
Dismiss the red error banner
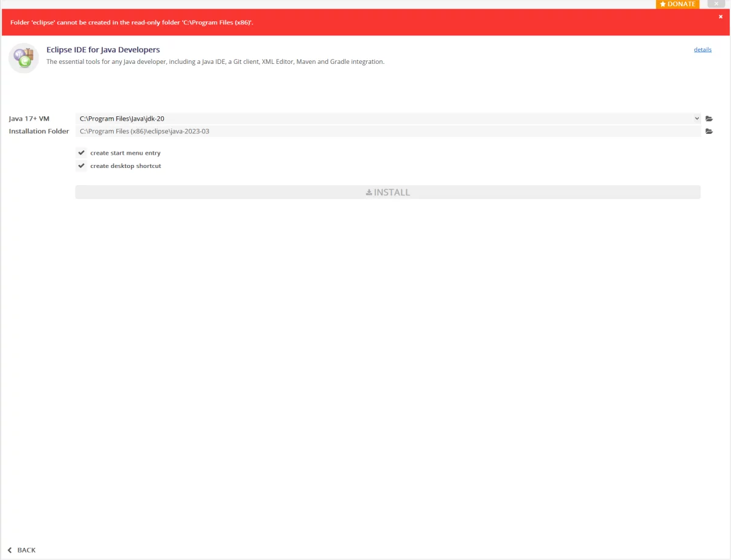coord(721,17)
